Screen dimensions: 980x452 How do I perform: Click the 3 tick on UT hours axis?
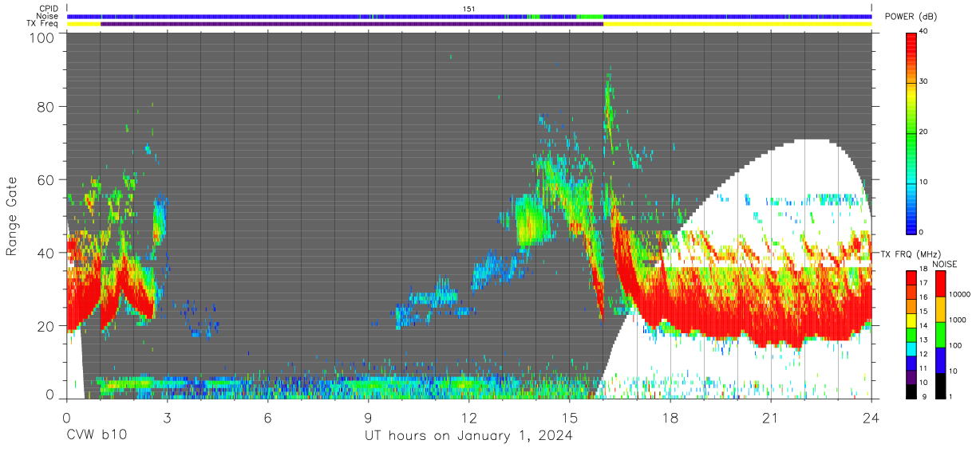point(168,417)
